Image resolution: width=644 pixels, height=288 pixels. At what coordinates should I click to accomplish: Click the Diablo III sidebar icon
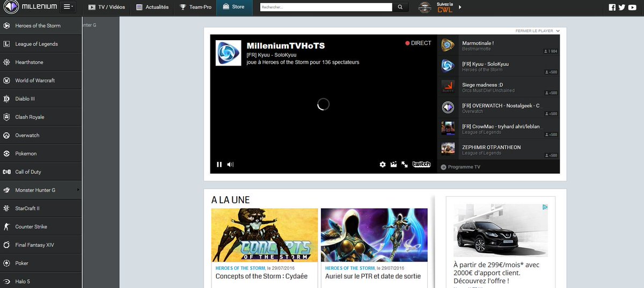6,99
